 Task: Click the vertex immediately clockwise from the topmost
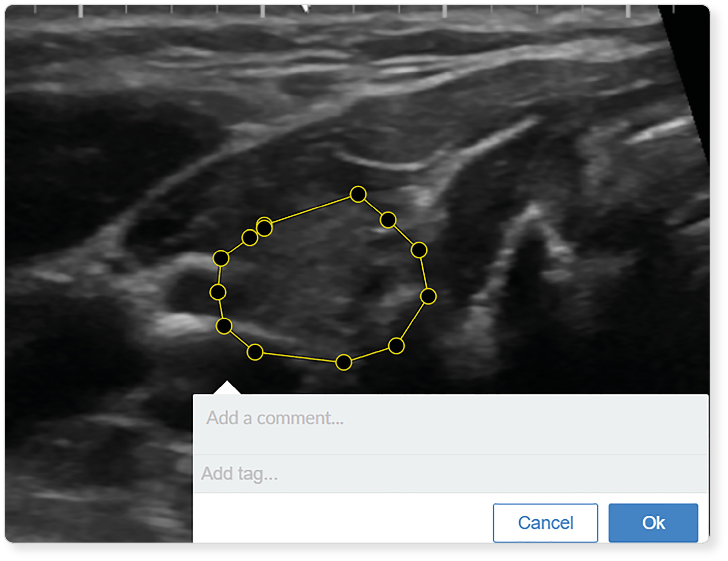coord(388,220)
